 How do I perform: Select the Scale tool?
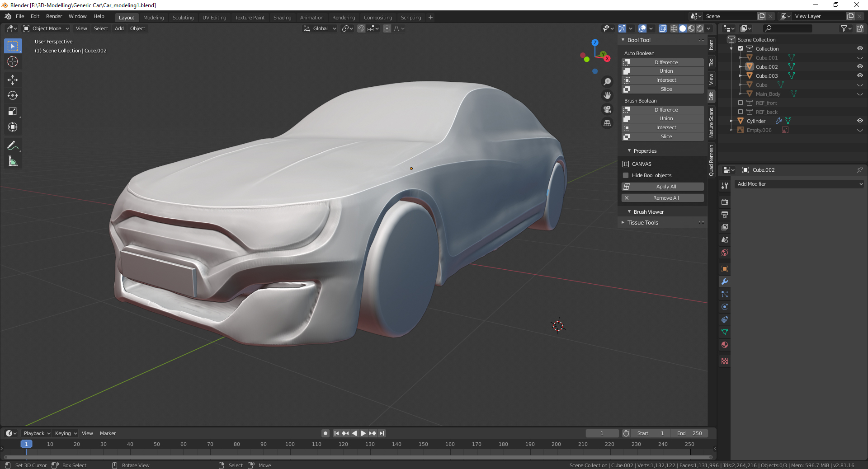[13, 111]
